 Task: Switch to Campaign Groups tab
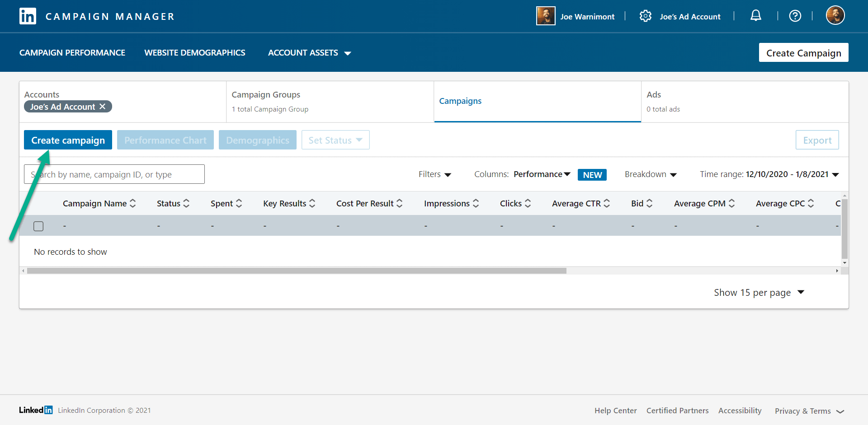coord(330,102)
